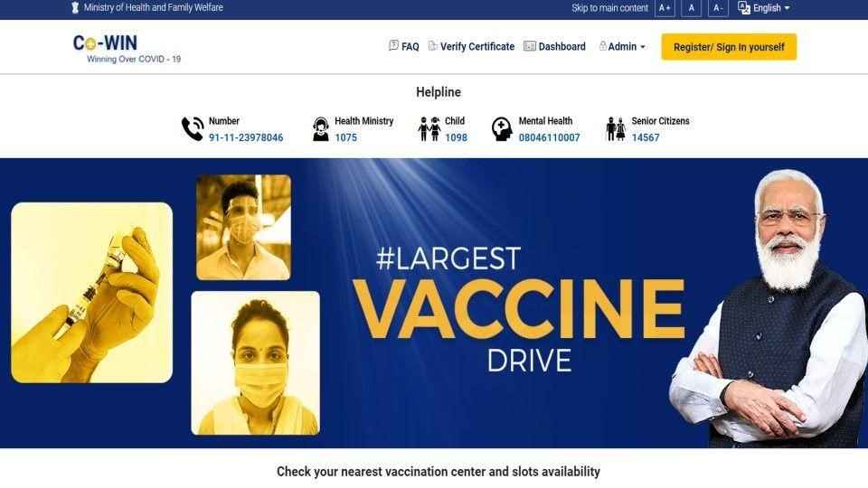Open the FAQ page
The image size is (868, 488).
(x=403, y=46)
